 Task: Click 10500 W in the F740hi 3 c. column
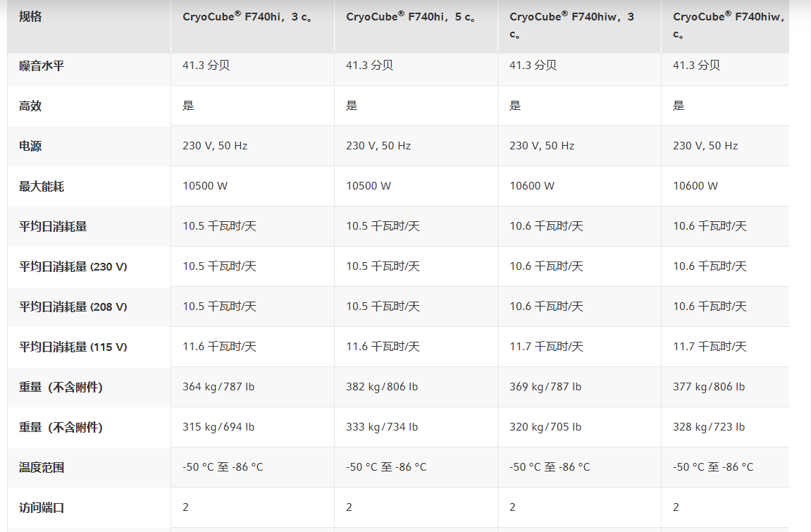pos(205,186)
